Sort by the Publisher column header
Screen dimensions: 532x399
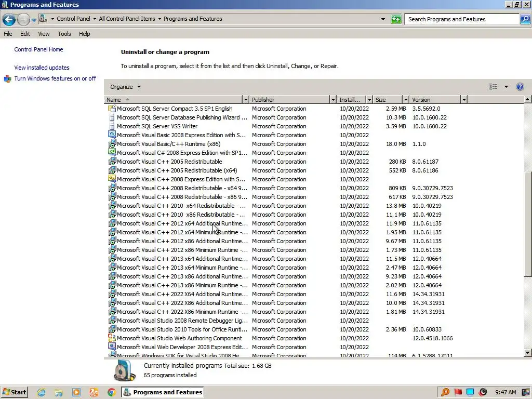[x=290, y=99]
